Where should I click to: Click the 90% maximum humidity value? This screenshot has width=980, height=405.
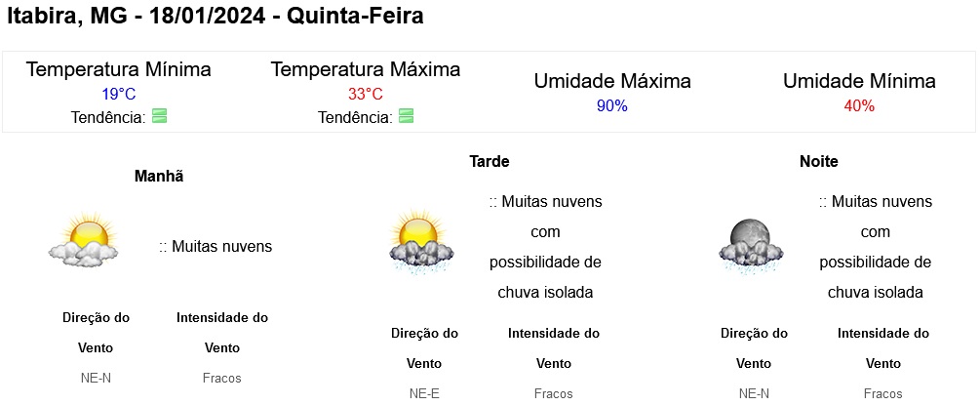(x=611, y=106)
